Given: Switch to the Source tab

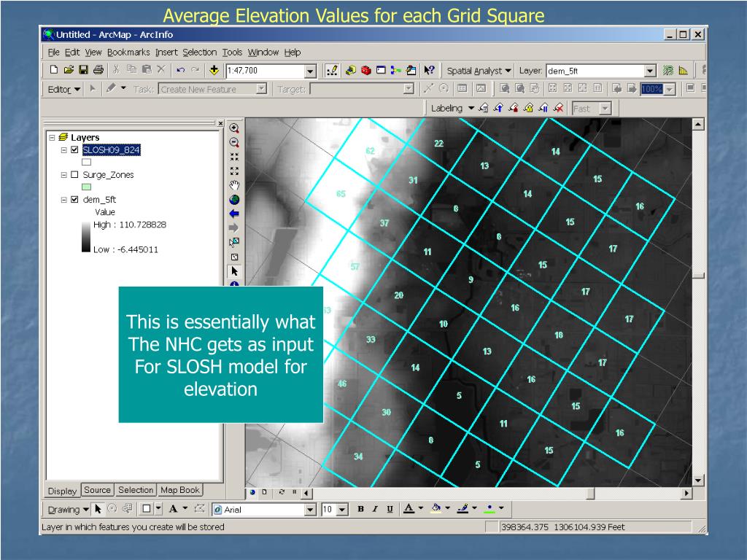Looking at the screenshot, I should click(97, 489).
